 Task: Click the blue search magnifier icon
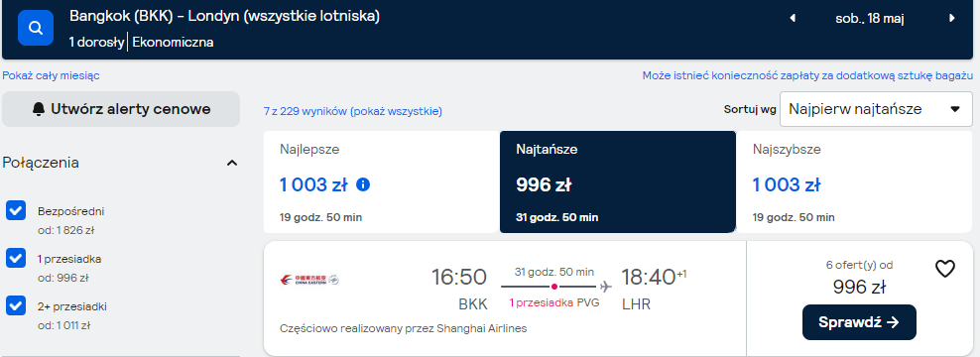click(x=36, y=28)
